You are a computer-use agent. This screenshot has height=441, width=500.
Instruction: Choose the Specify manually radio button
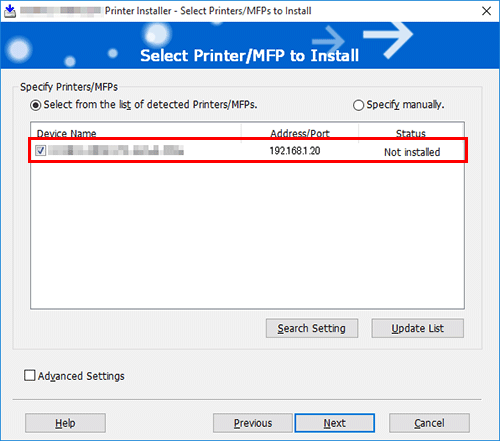(358, 105)
